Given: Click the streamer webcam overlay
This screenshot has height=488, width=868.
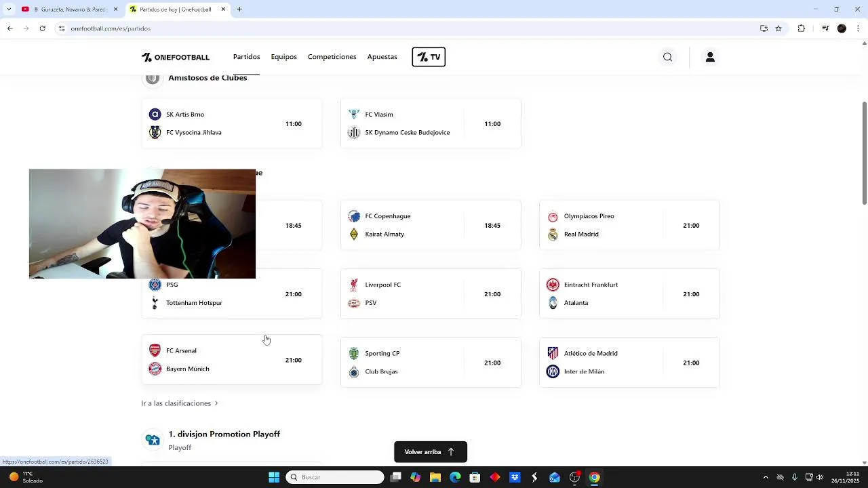Looking at the screenshot, I should (142, 224).
